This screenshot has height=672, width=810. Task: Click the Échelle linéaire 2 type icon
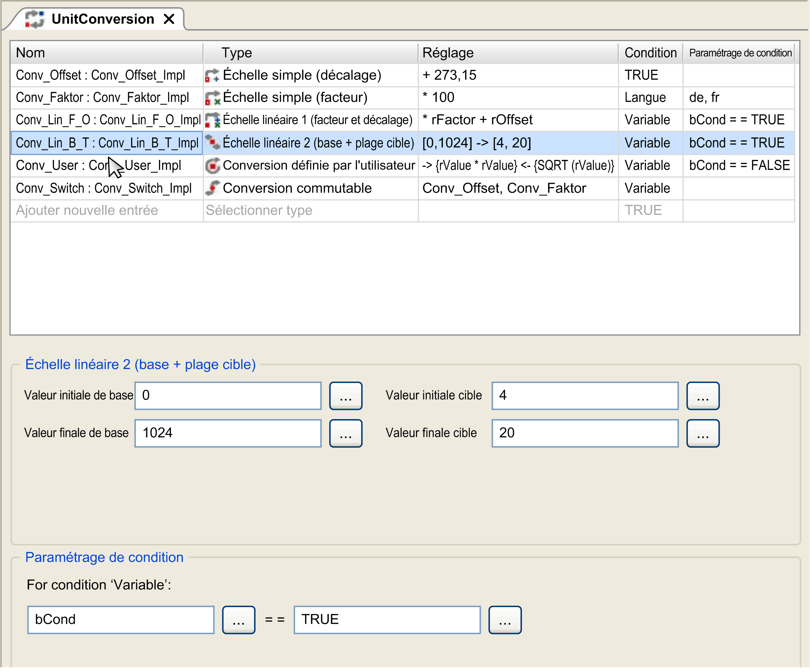coord(212,143)
